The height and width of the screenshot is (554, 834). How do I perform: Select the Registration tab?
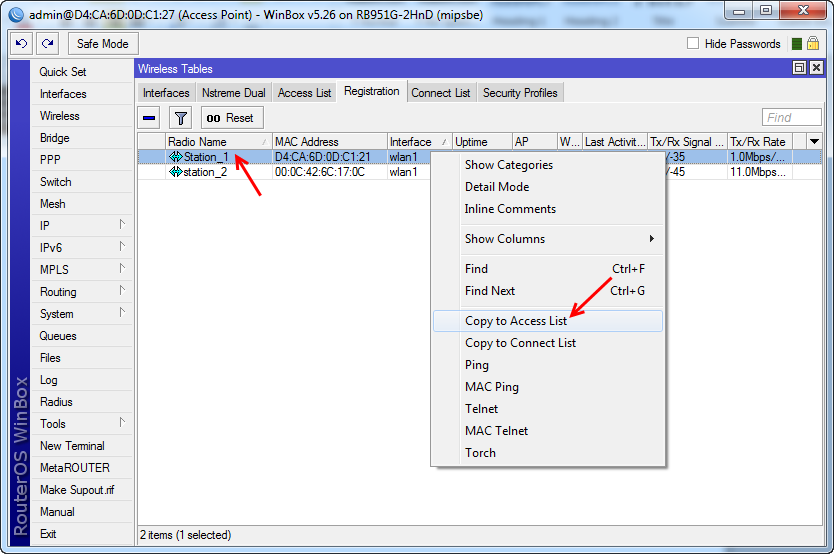pos(372,91)
